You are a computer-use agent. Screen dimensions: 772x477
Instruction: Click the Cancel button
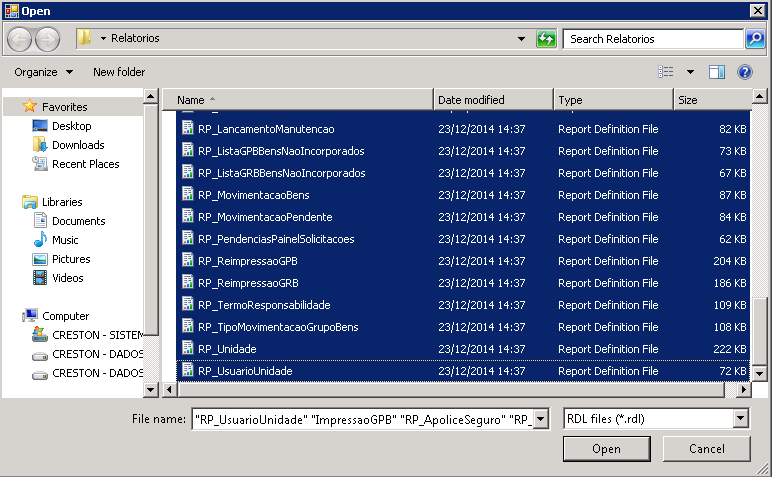pos(707,448)
